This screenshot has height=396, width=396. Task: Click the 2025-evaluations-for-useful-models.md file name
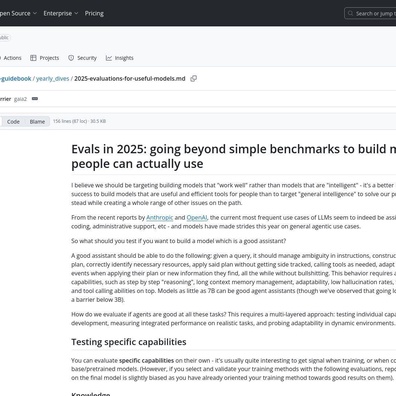130,79
